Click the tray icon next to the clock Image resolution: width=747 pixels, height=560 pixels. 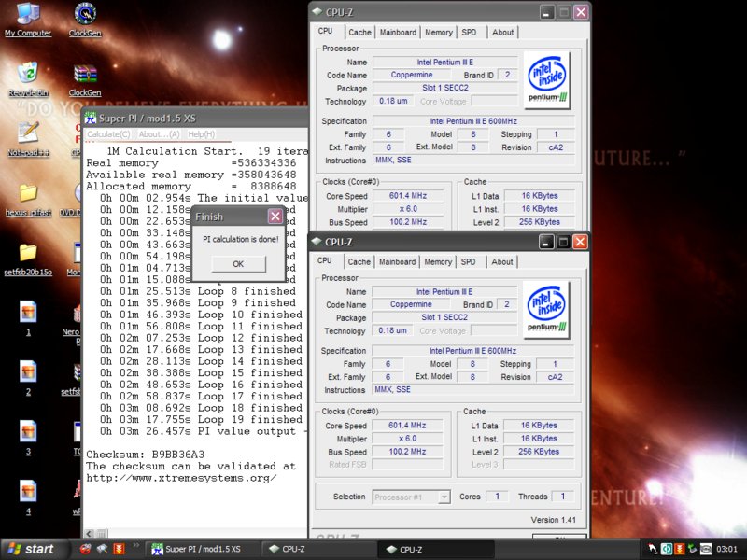coord(706,549)
